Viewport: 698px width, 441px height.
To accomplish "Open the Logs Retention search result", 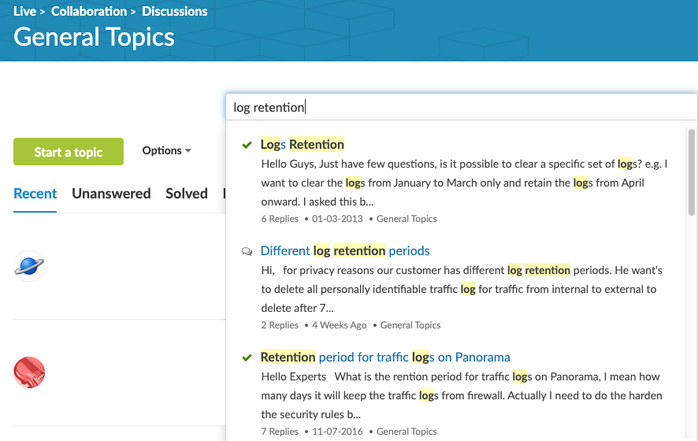I will pyautogui.click(x=302, y=145).
